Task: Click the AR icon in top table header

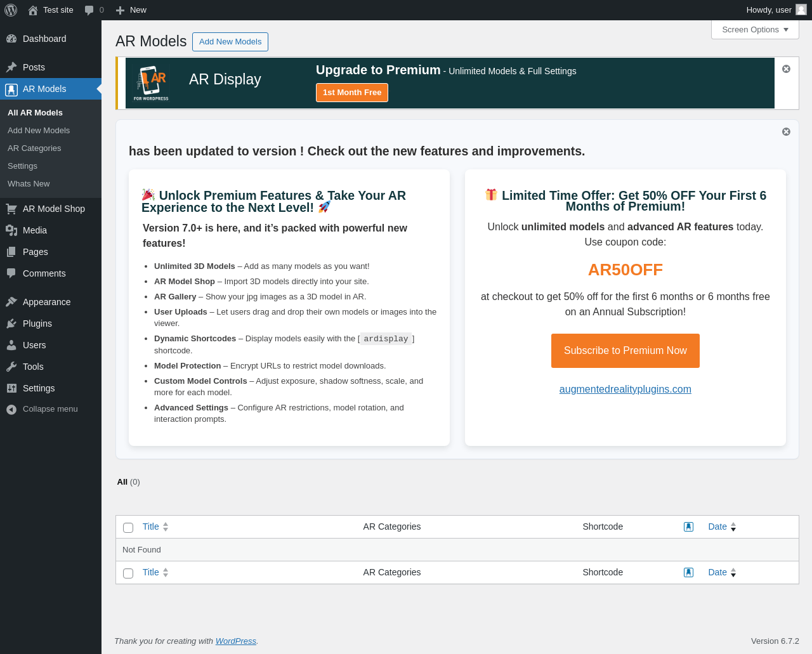Action: (x=688, y=526)
